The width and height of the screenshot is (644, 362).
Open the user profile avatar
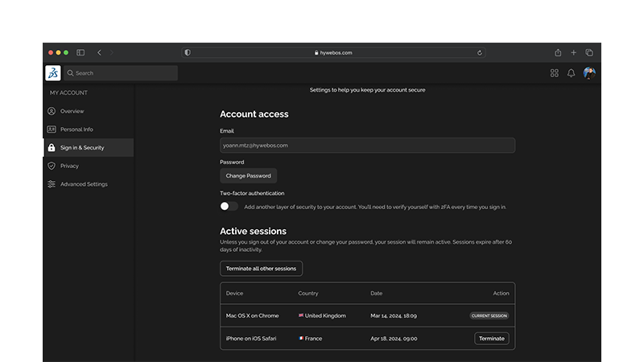pos(589,73)
